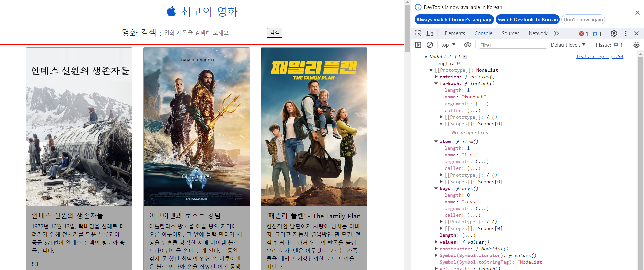Click the 최고의 영화 page title
The height and width of the screenshot is (270, 644).
[x=209, y=11]
